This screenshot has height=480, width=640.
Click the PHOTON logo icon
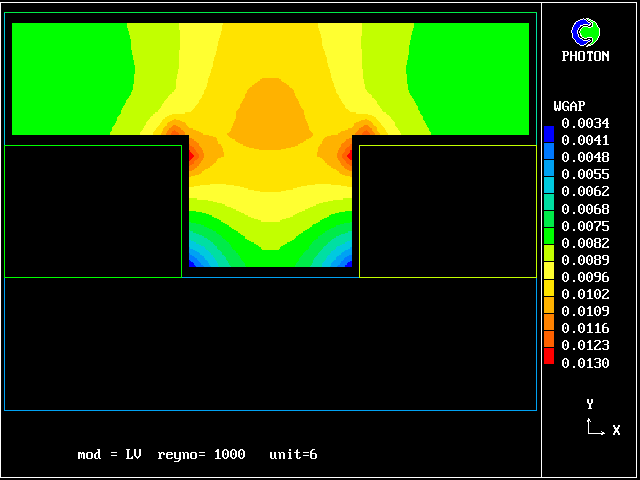pyautogui.click(x=584, y=32)
